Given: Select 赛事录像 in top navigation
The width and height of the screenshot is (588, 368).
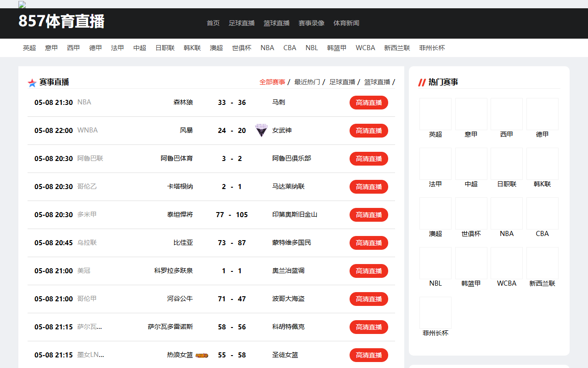Looking at the screenshot, I should coord(311,23).
